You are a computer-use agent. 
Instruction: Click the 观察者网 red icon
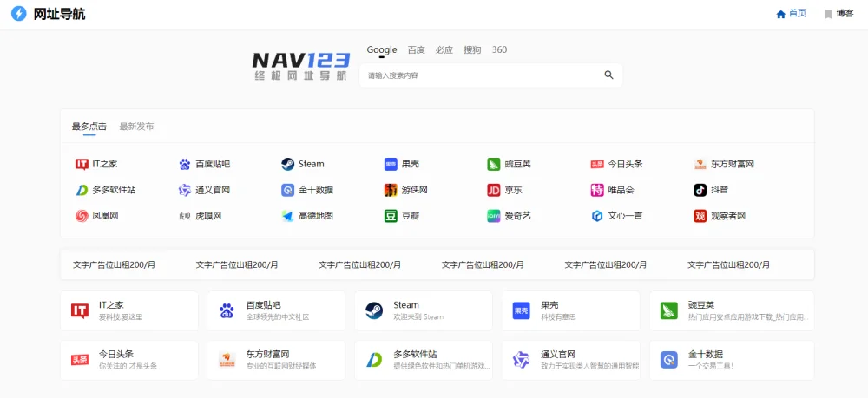(x=700, y=216)
